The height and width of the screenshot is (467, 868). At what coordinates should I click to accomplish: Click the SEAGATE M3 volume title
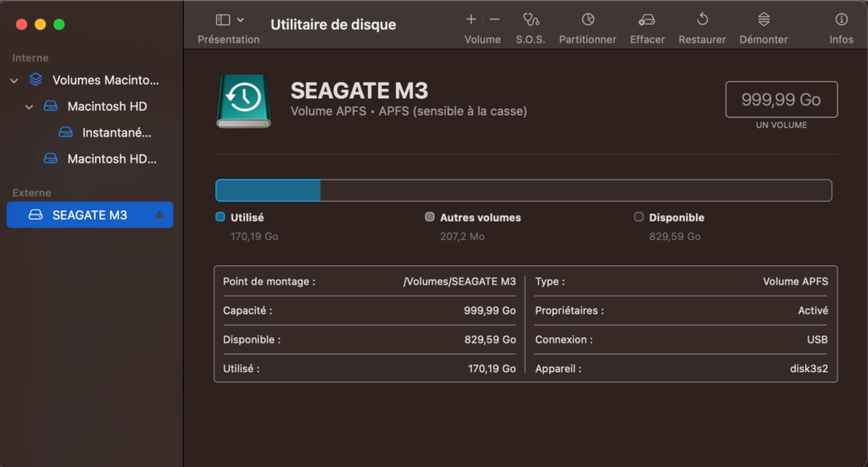(x=359, y=91)
